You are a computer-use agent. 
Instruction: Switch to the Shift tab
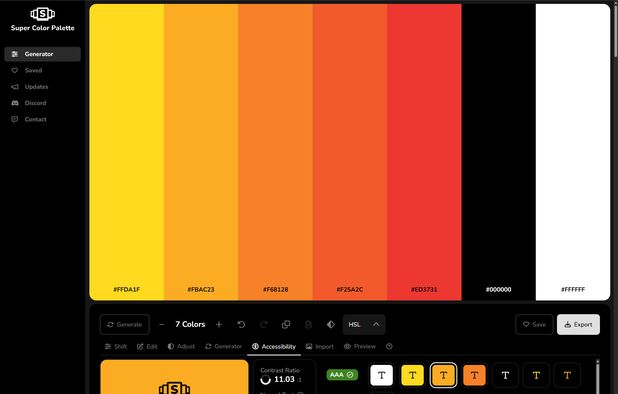(x=116, y=347)
